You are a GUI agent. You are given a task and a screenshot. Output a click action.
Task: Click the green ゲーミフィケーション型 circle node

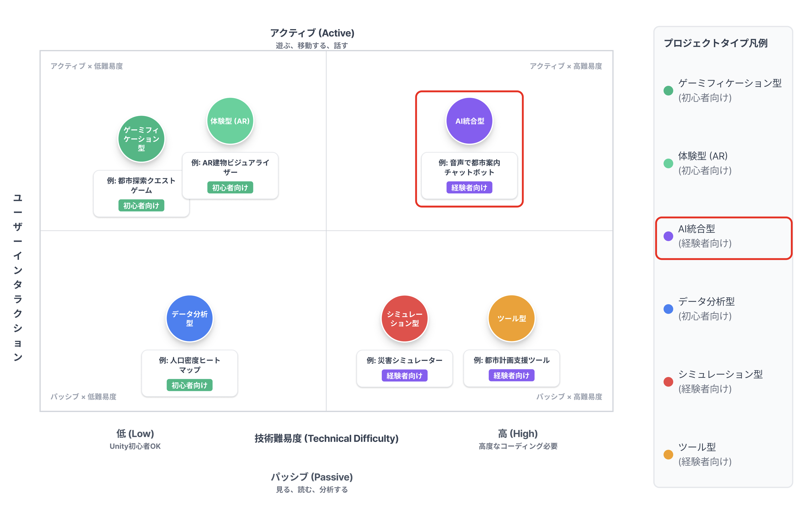click(141, 139)
